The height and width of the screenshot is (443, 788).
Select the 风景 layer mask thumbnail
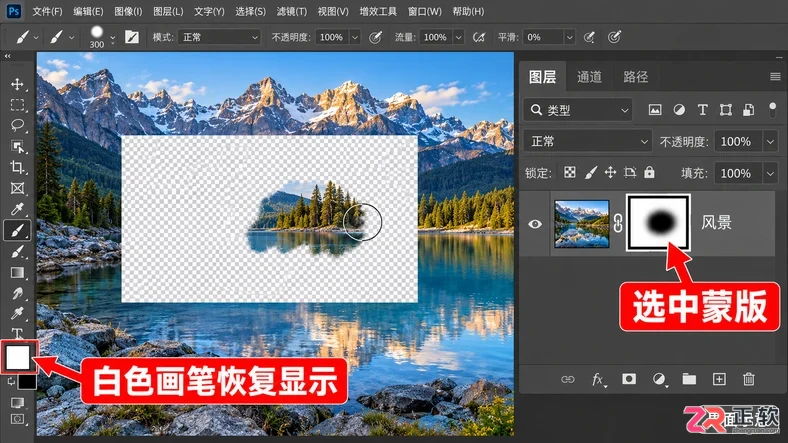point(658,223)
